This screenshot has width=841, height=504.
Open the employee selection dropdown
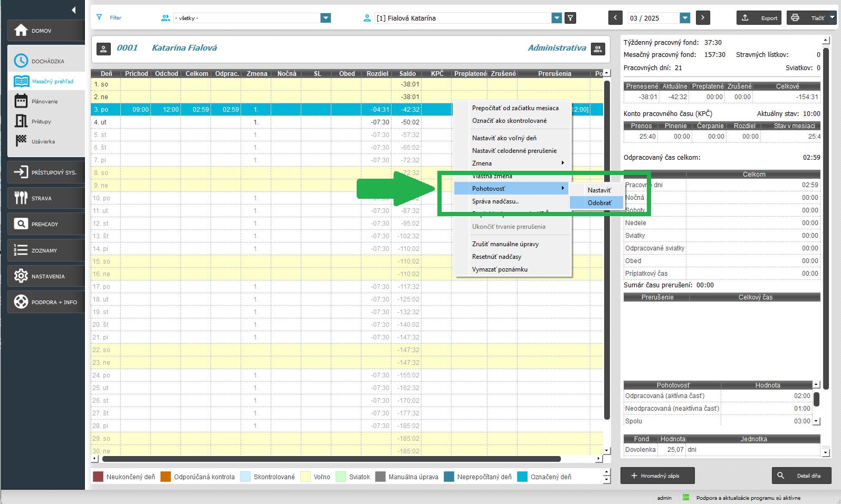(x=557, y=18)
